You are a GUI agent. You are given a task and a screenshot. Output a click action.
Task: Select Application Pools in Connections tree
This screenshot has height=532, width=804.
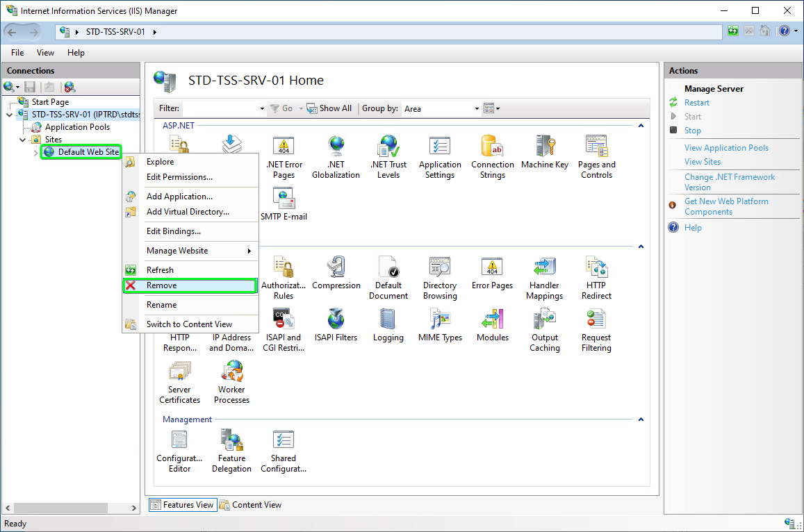point(77,127)
